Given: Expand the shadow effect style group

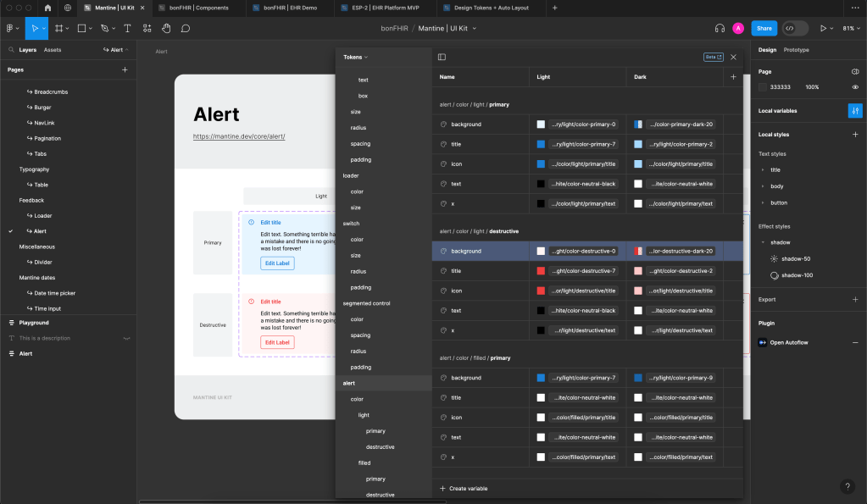Looking at the screenshot, I should [763, 242].
